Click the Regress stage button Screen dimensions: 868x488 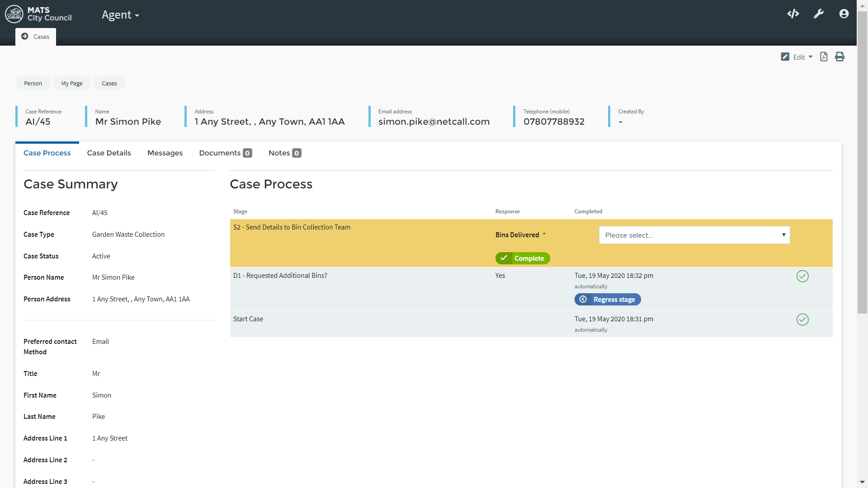[x=608, y=300]
